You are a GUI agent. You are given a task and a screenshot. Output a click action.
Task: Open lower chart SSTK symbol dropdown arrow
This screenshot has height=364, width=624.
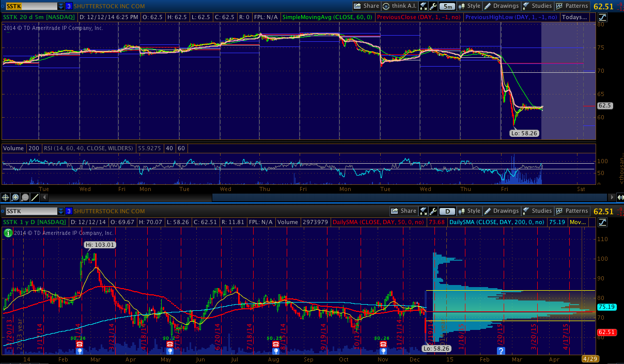click(x=61, y=211)
